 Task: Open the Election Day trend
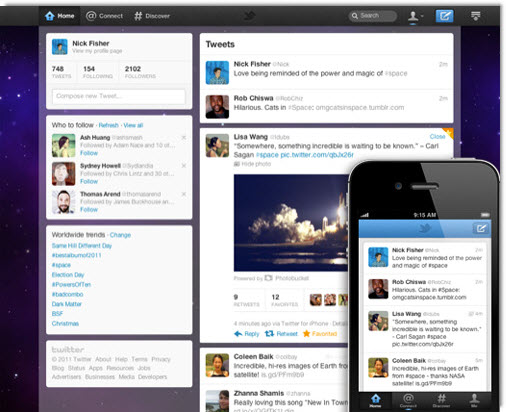tap(68, 275)
